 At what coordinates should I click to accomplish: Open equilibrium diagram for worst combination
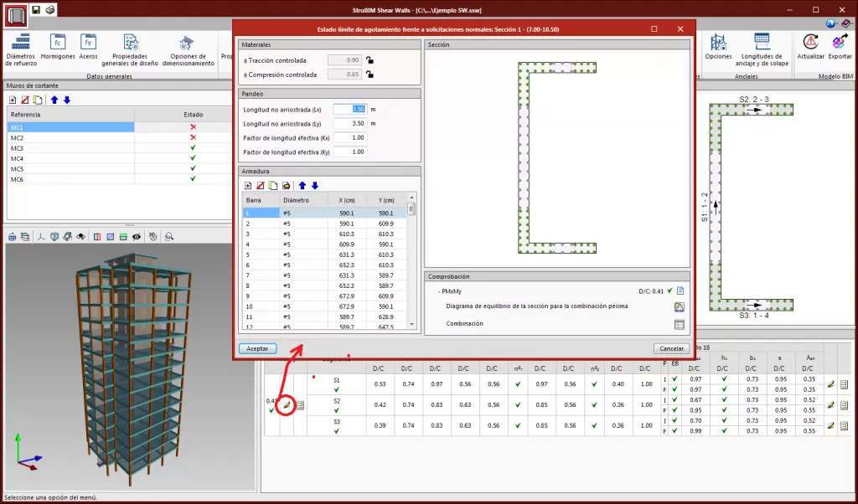680,307
